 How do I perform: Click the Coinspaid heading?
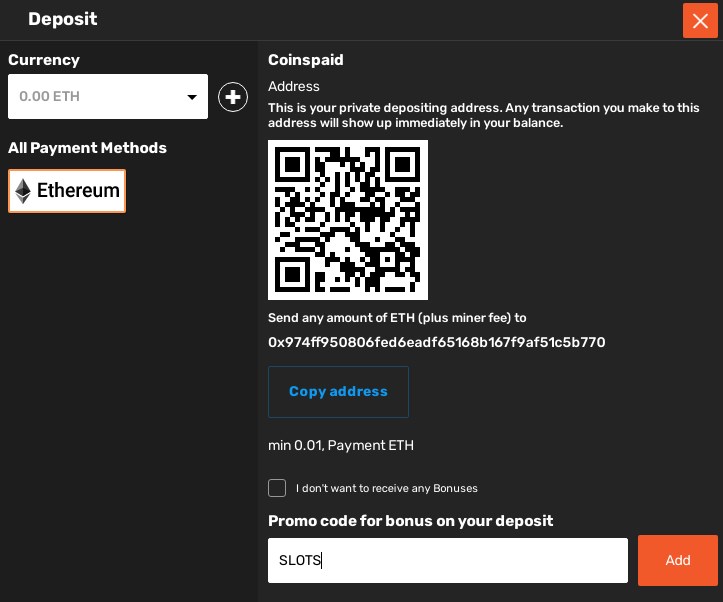tap(306, 60)
